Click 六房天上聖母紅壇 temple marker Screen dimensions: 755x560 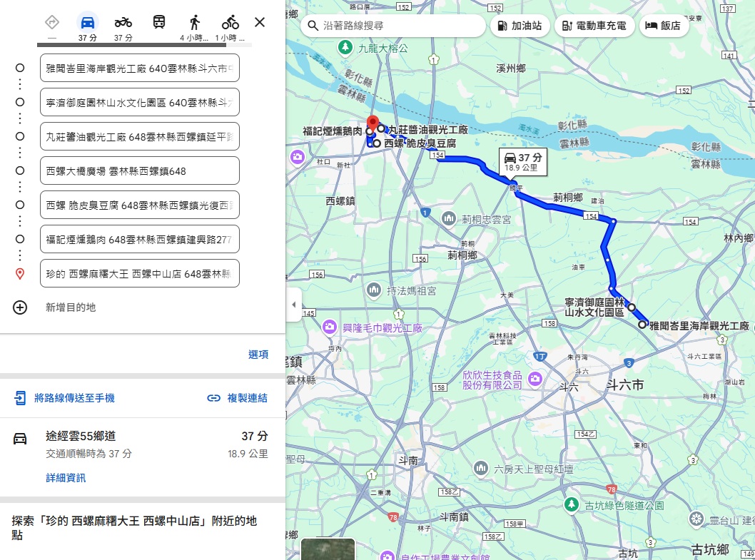pos(480,468)
